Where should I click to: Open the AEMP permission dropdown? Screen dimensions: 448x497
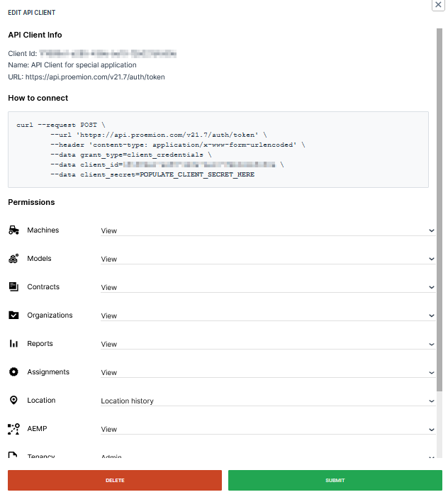267,429
